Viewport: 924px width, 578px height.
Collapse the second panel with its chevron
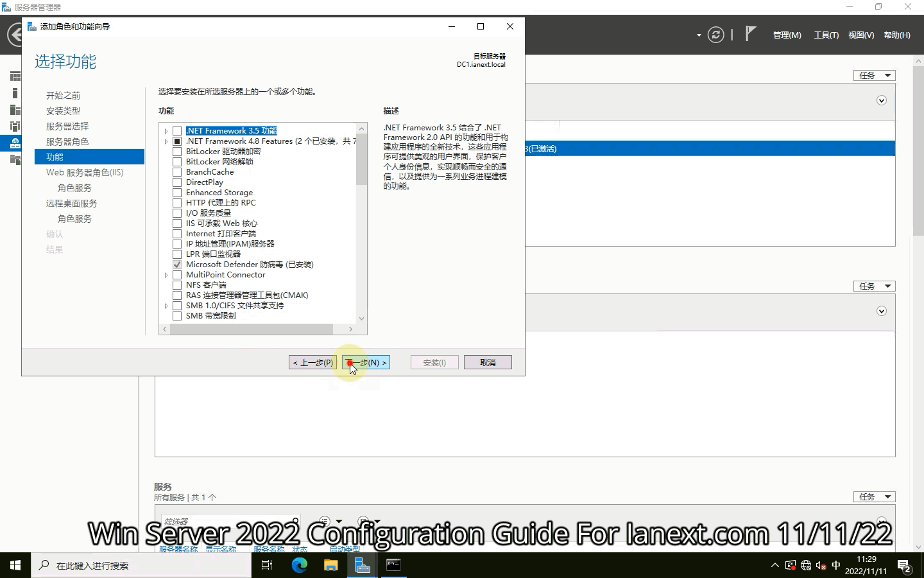coord(882,311)
